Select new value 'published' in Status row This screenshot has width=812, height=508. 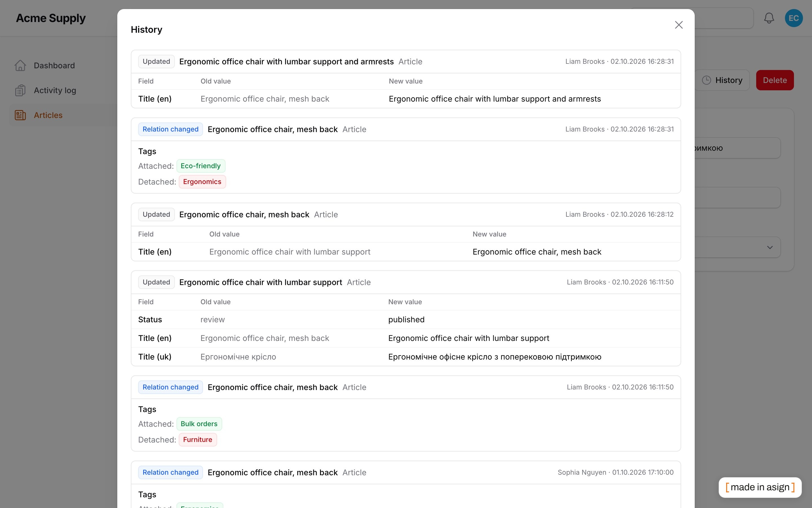pos(406,319)
